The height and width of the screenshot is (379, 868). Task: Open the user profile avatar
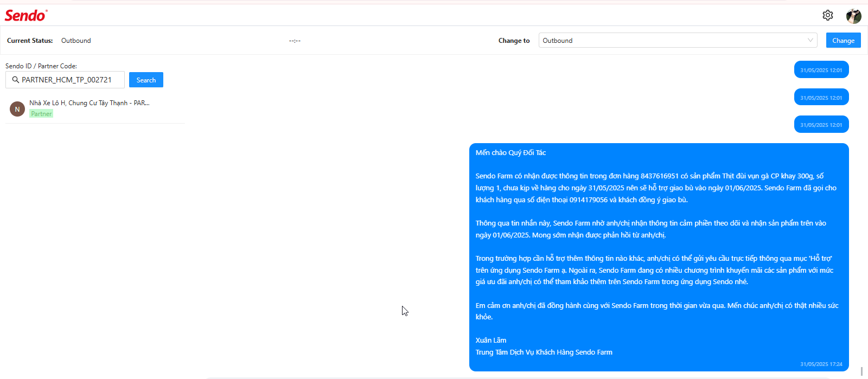[x=854, y=16]
